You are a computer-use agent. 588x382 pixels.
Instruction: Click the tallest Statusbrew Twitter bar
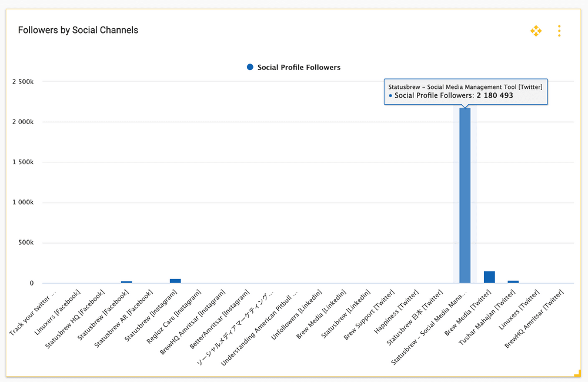pos(465,194)
